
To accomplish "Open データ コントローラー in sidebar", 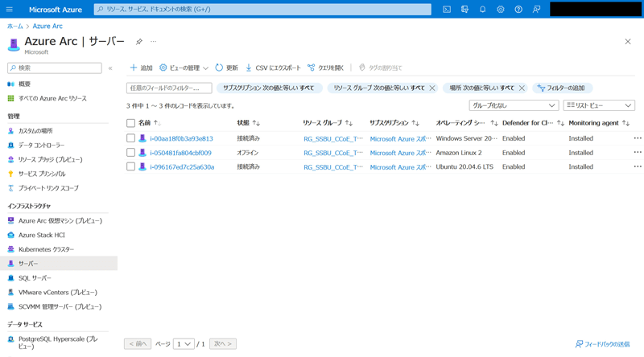I will pos(41,146).
